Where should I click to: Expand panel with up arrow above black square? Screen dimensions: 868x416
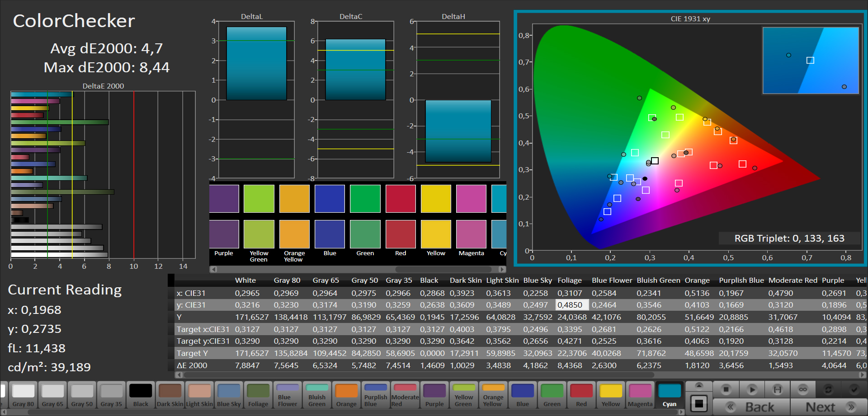tap(699, 386)
